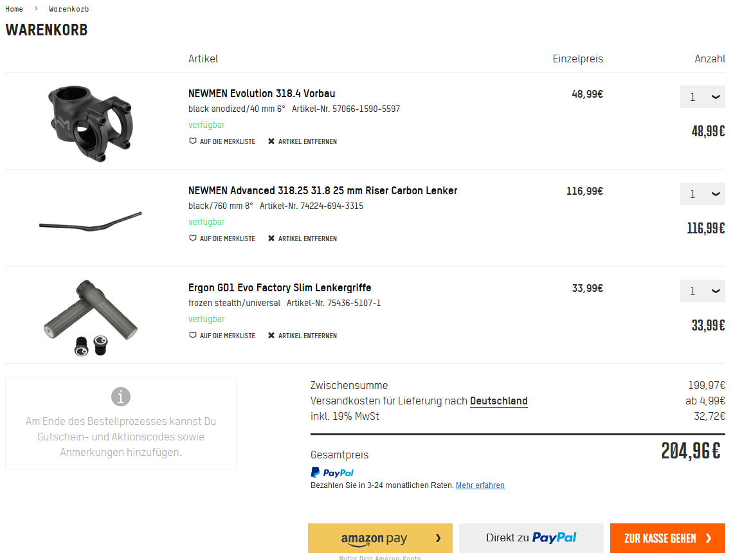Choose Direkt zu PayPal checkout
This screenshot has width=733, height=560.
coord(531,538)
